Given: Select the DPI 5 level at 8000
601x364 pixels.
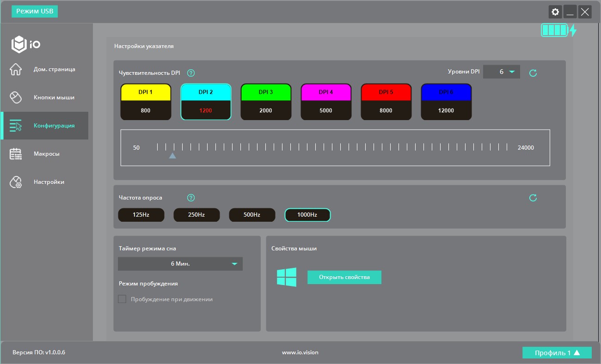Looking at the screenshot, I should 386,102.
